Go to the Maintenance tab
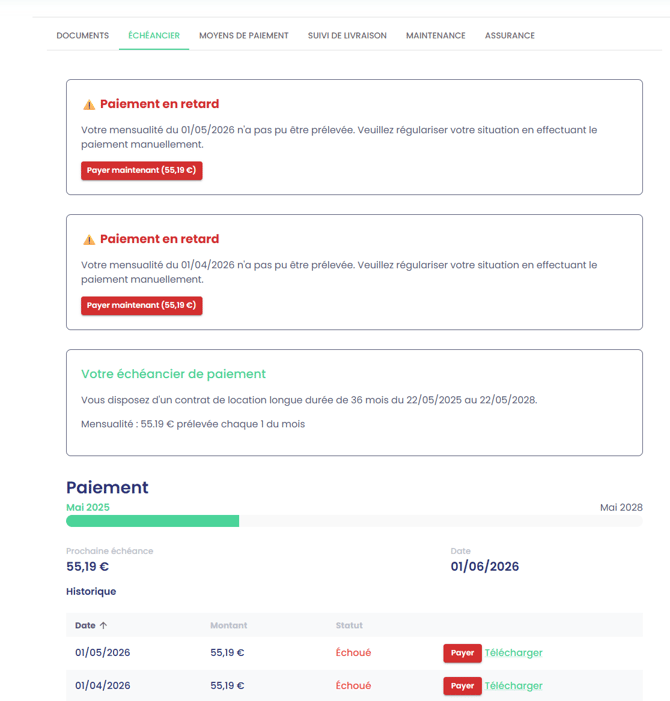The height and width of the screenshot is (701, 670). (x=436, y=35)
